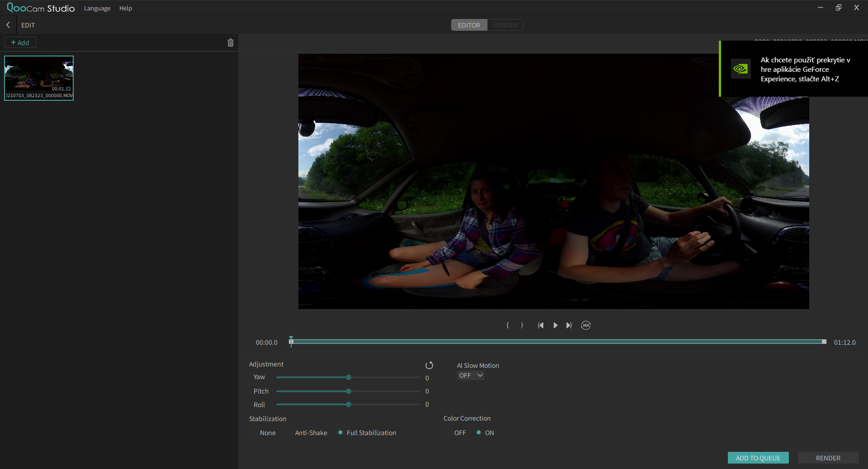Viewport: 868px width, 469px height.
Task: Switch to the EDITOR tab
Action: (469, 25)
